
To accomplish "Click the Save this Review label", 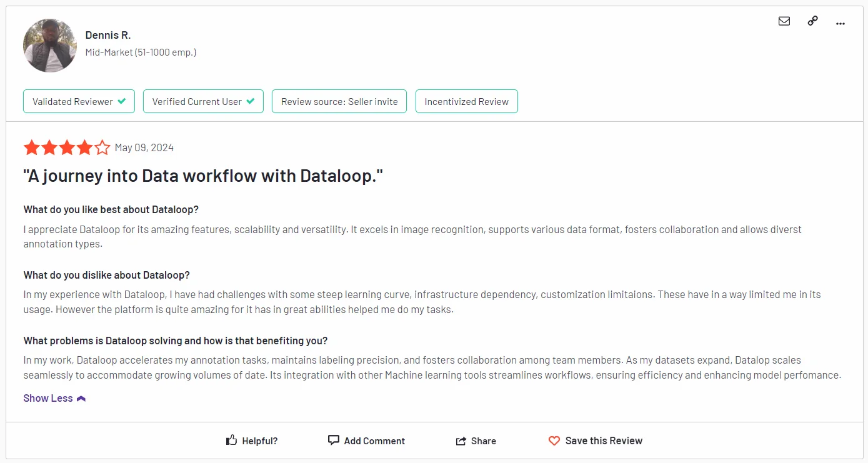I will coord(604,441).
